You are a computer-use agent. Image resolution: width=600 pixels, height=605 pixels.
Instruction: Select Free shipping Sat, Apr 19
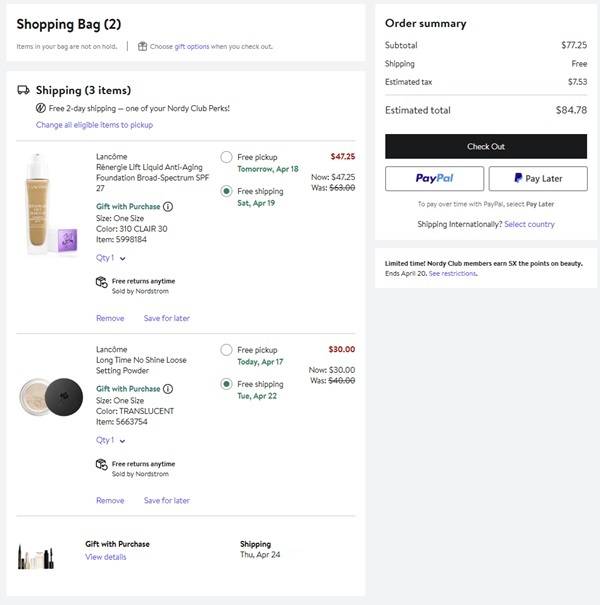[227, 191]
